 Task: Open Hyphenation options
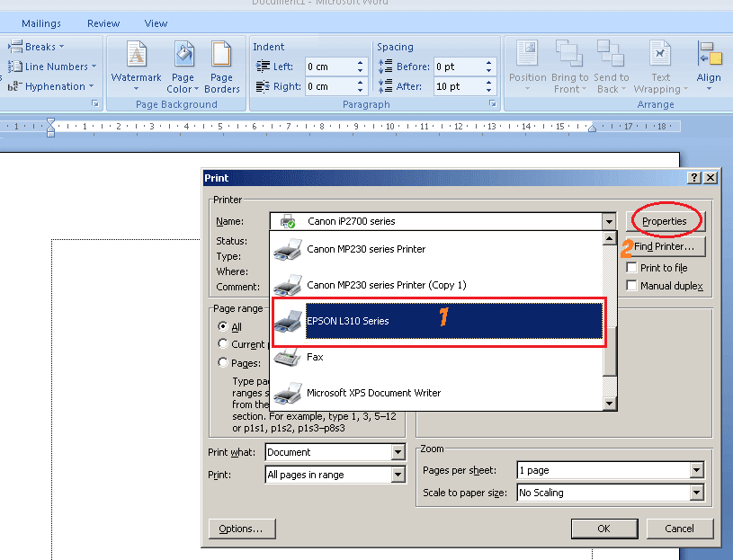click(x=50, y=86)
